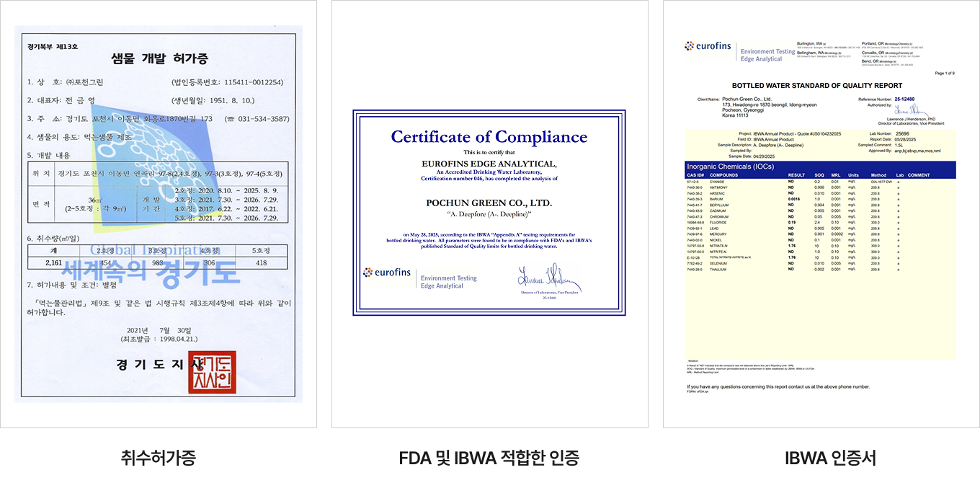Click the Environment Testing Edge Analytical report badge
Screen dimensions: 980x501
(x=767, y=55)
